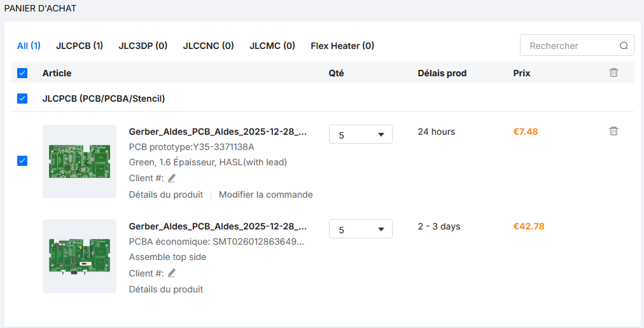
Task: Switch to the JLC3DP (0) tab
Action: [x=143, y=46]
